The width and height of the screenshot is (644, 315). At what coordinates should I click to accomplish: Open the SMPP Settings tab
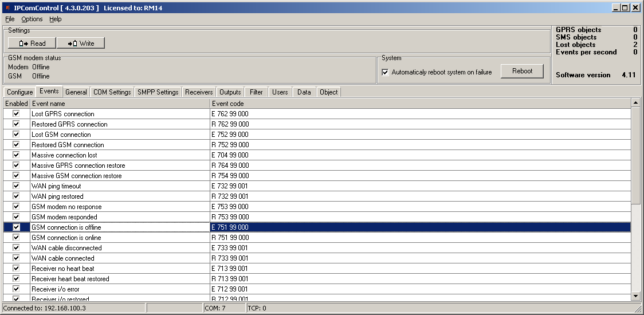(158, 92)
